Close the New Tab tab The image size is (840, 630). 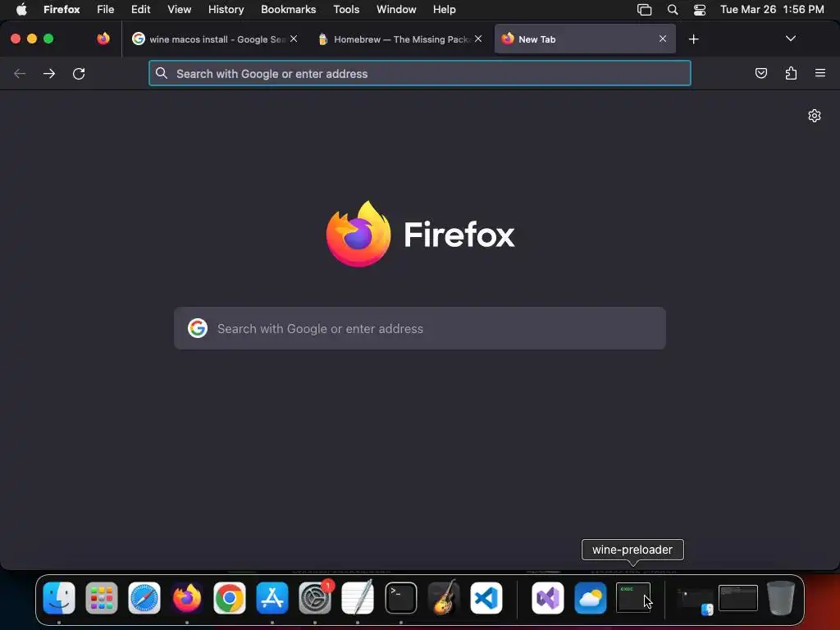[663, 39]
